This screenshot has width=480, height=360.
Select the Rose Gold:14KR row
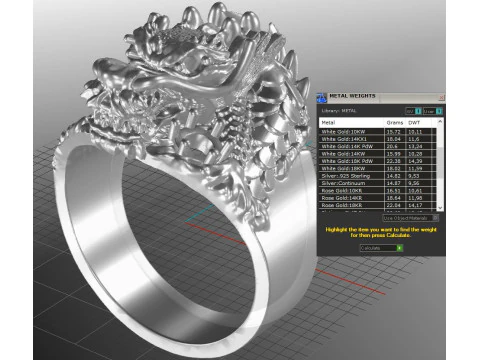coord(377,198)
